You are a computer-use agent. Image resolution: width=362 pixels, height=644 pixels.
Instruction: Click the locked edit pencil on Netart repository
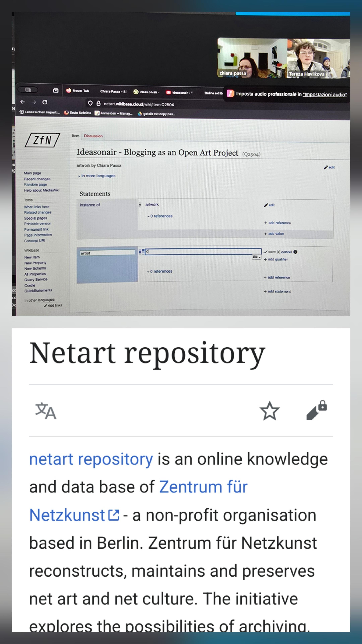pyautogui.click(x=317, y=410)
